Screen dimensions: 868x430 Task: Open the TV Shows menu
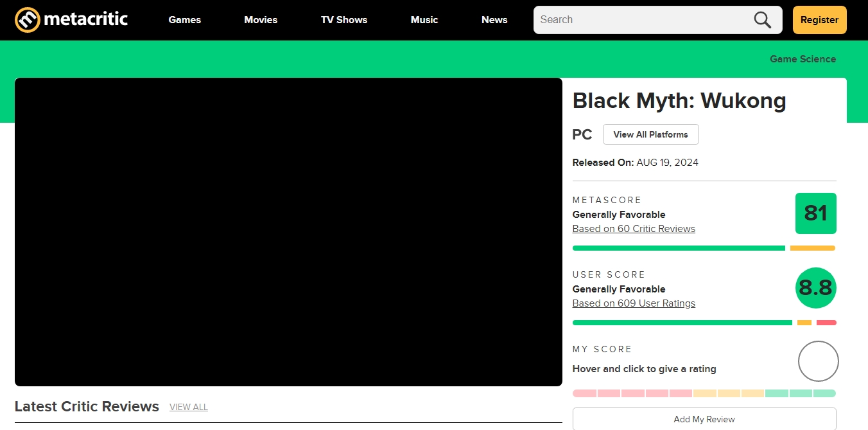tap(344, 20)
